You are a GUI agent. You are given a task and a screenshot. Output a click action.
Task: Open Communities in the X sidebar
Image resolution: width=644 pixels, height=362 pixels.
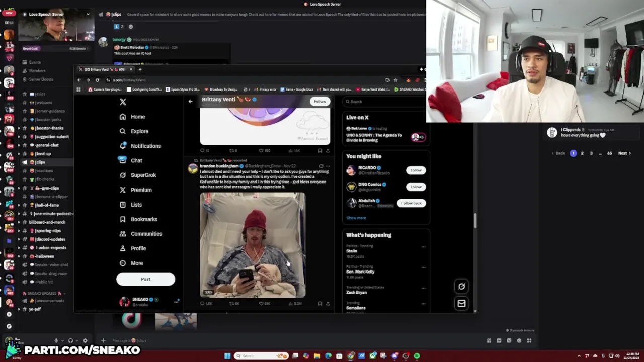point(141,234)
